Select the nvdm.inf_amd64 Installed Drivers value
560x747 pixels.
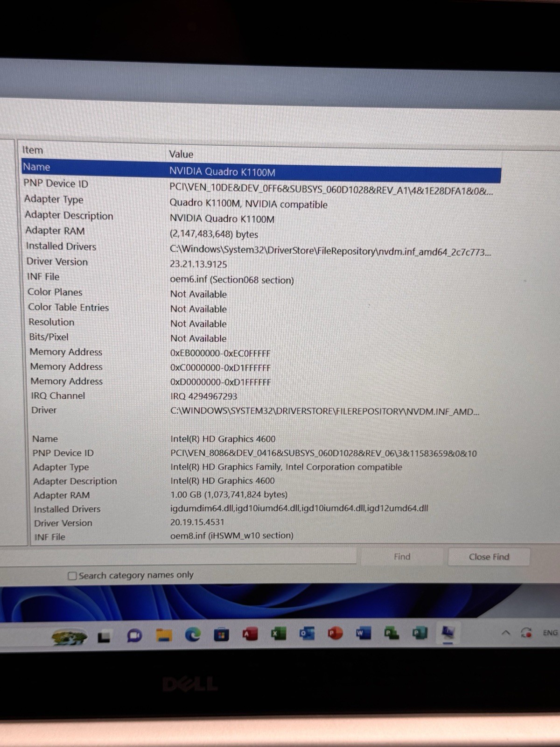click(330, 251)
